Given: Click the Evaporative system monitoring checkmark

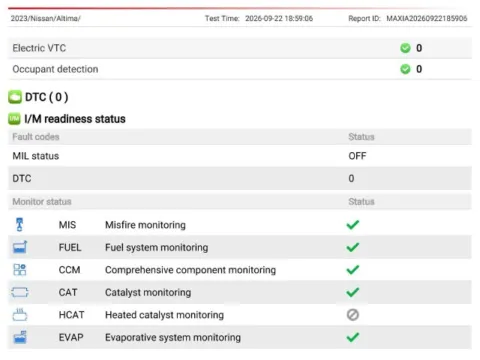Looking at the screenshot, I should pos(353,337).
